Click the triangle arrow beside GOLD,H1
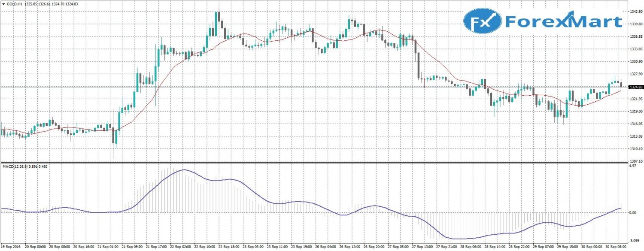Image resolution: width=644 pixels, height=251 pixels. click(3, 3)
